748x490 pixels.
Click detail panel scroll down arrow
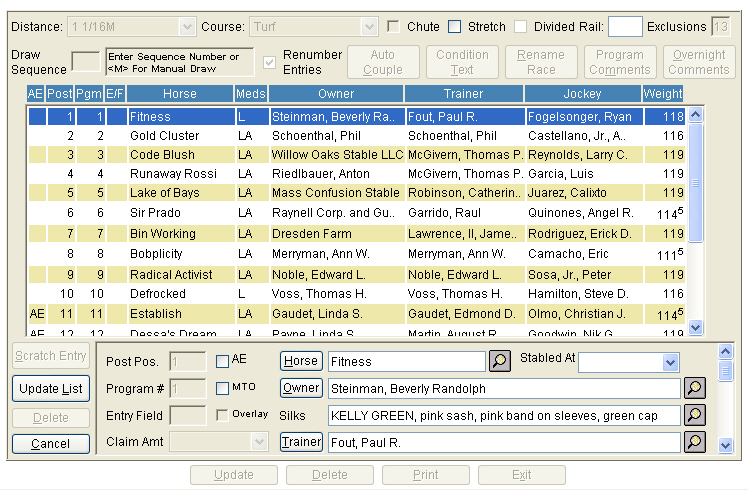726,445
